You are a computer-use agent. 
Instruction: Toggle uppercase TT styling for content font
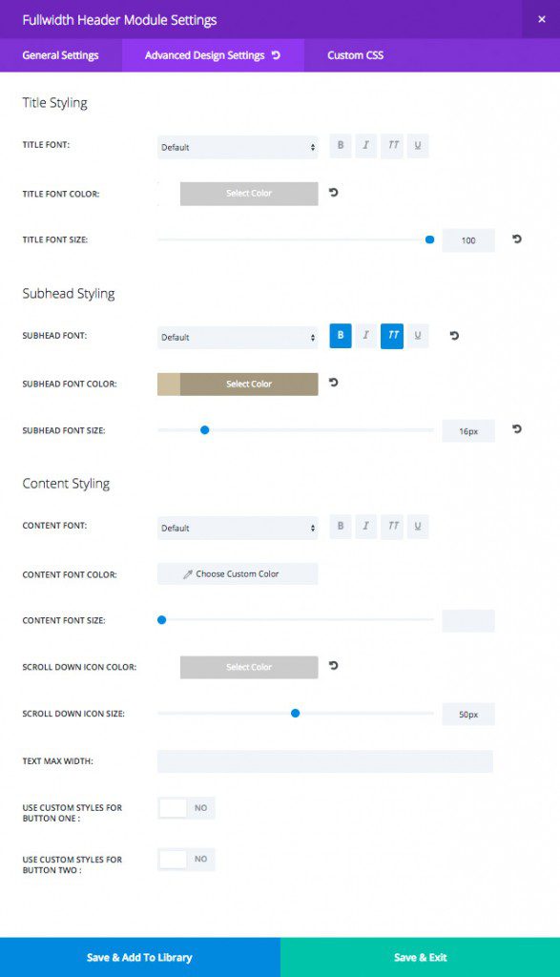(x=391, y=526)
